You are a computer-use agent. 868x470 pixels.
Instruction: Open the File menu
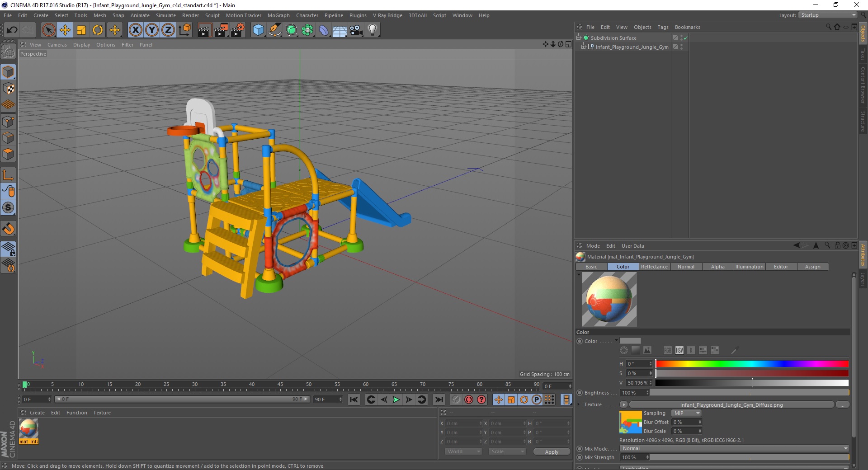(x=8, y=15)
